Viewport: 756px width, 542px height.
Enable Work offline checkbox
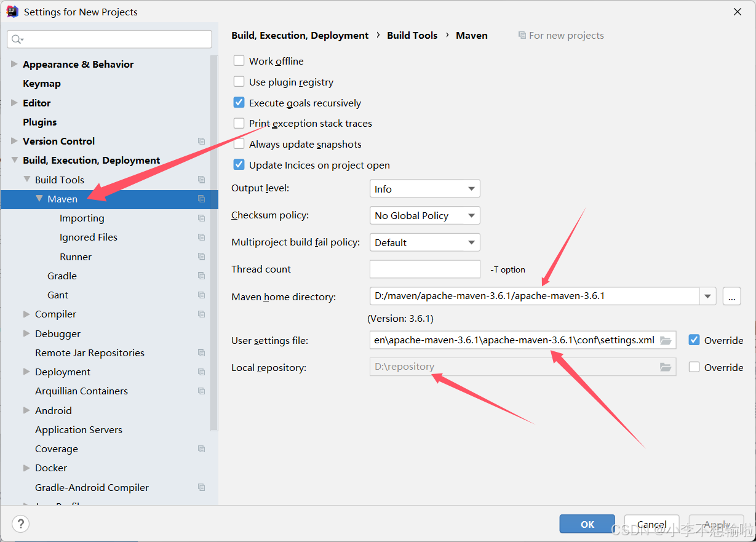[x=239, y=61]
